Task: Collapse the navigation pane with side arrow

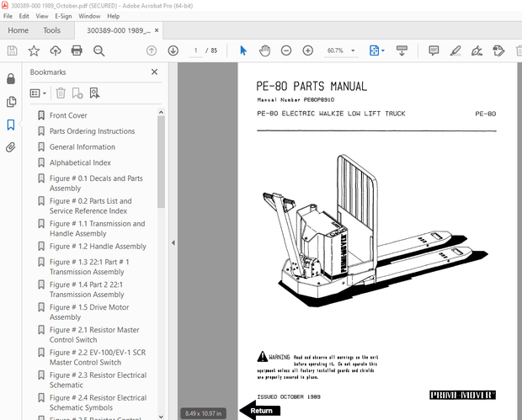Action: (173, 242)
